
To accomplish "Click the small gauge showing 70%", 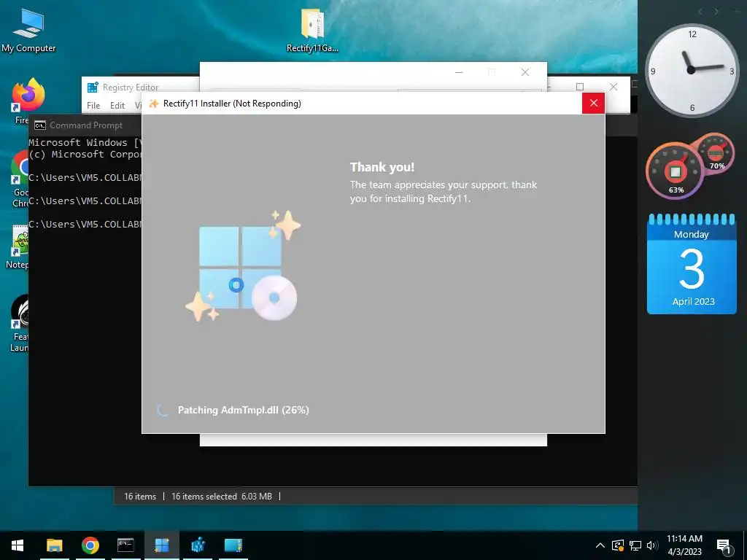I will click(716, 153).
